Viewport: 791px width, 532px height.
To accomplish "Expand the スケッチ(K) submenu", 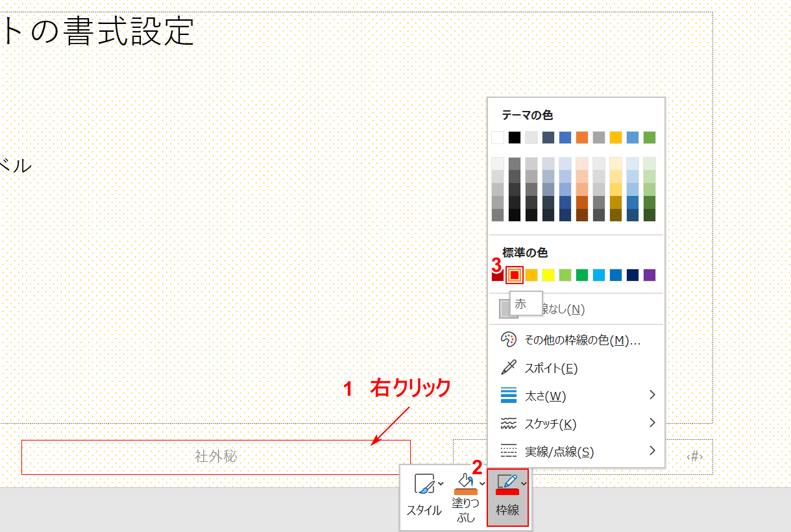I will (x=578, y=424).
